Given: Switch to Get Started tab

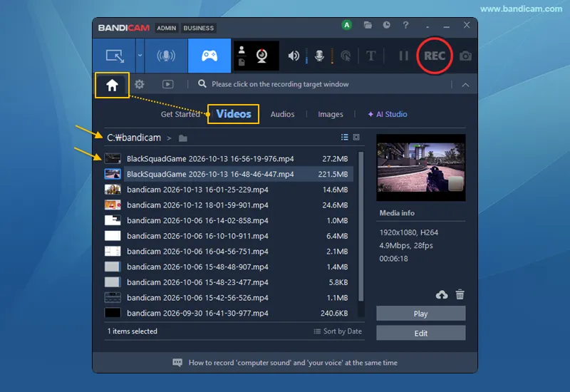Looking at the screenshot, I should point(180,114).
